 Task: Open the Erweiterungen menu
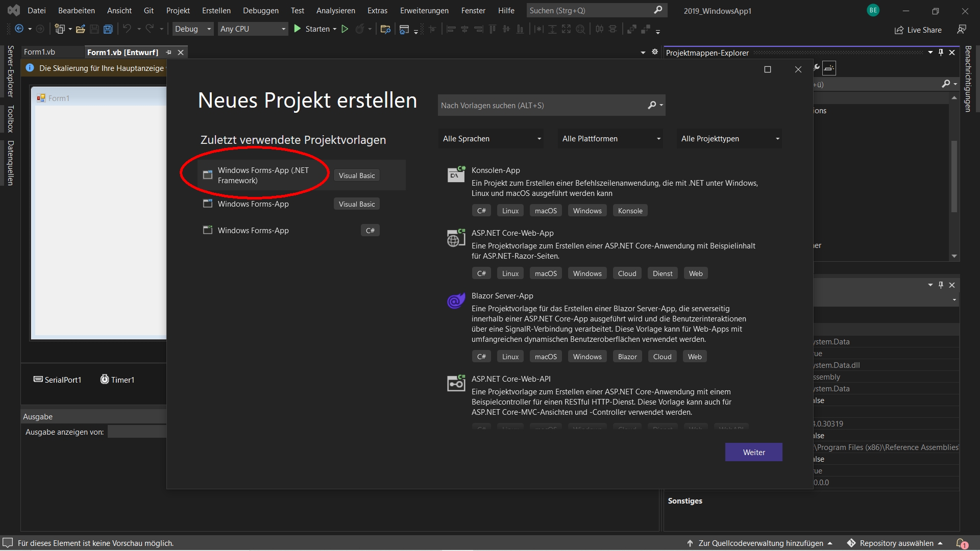[x=424, y=10]
